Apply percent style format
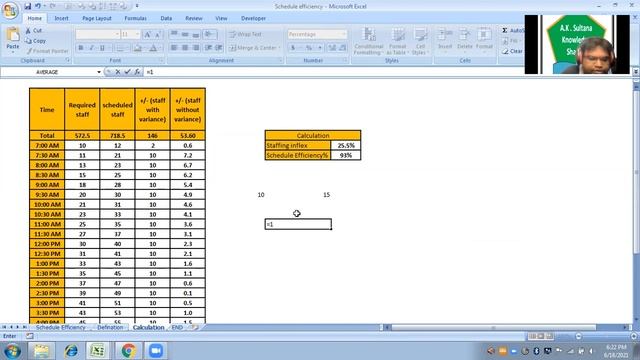The height and width of the screenshot is (360, 640). click(309, 48)
